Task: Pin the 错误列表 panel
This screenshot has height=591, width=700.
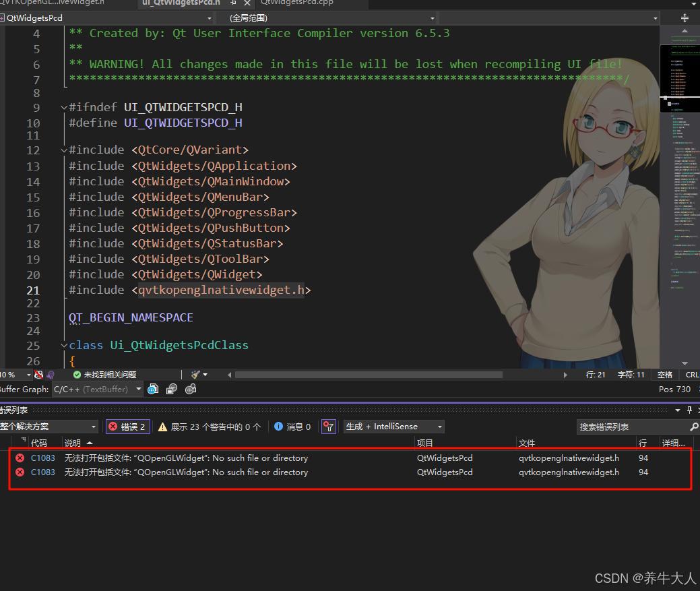Action: [x=689, y=410]
